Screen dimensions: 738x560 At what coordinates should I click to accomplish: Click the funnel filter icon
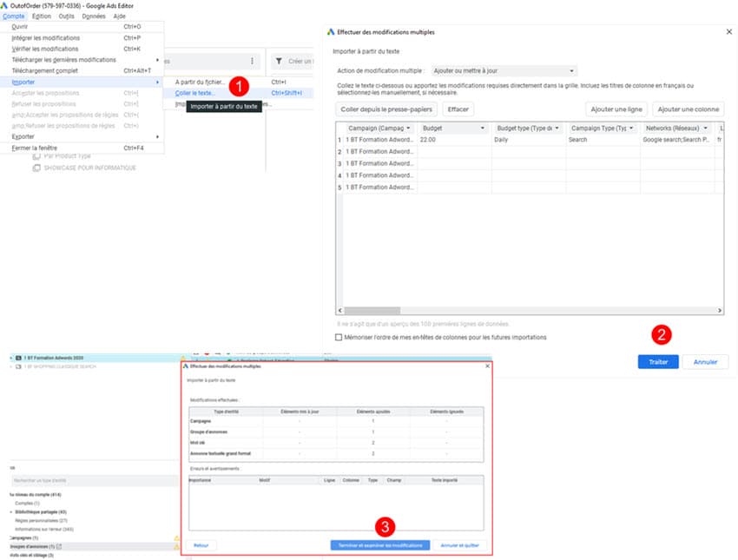pyautogui.click(x=279, y=61)
